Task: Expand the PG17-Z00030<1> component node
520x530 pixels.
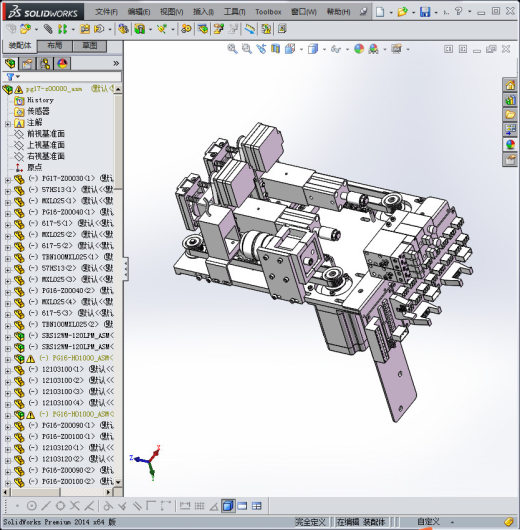Action: click(x=7, y=179)
